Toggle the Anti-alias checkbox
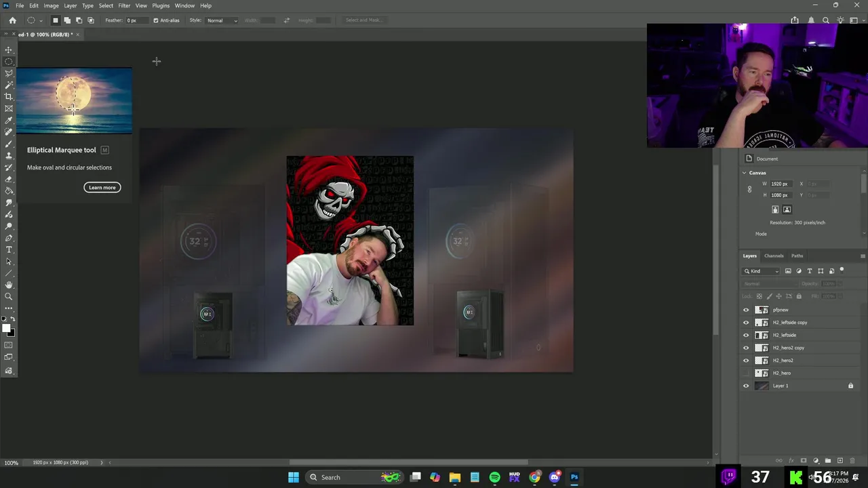 click(156, 20)
